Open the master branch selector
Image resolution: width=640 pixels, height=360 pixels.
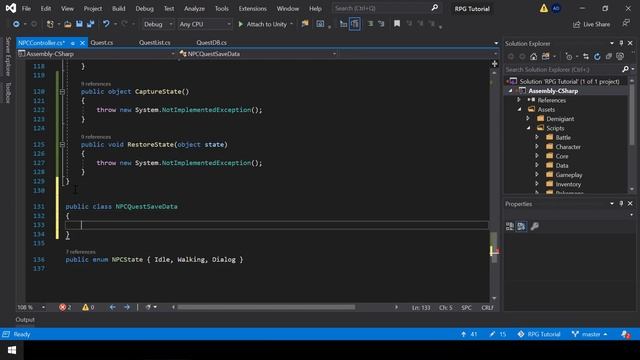point(589,334)
